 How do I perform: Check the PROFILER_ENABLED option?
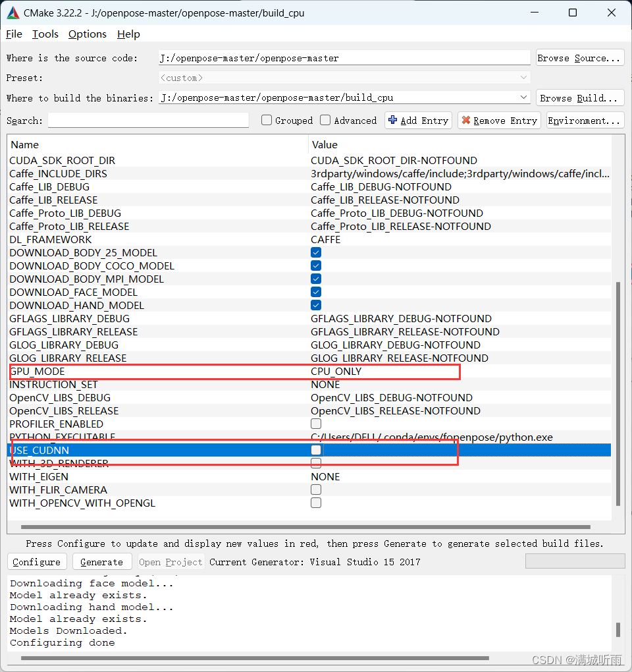[315, 424]
